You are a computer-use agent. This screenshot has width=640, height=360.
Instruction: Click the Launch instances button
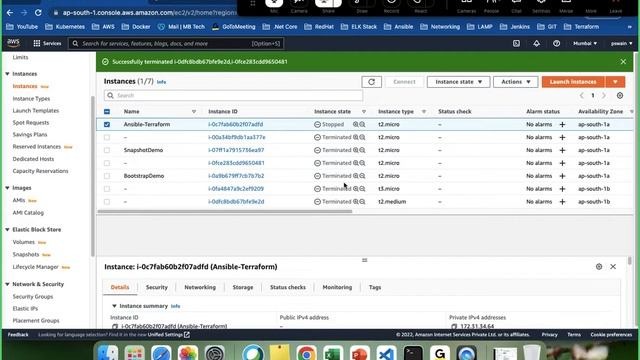tap(573, 82)
